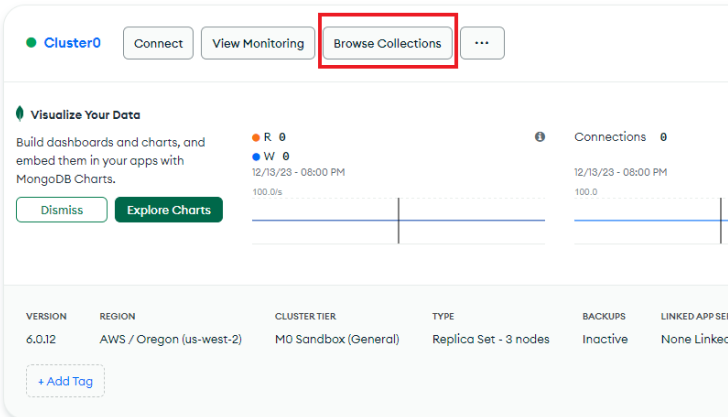Click the 100.0/s axis label

[x=267, y=192]
